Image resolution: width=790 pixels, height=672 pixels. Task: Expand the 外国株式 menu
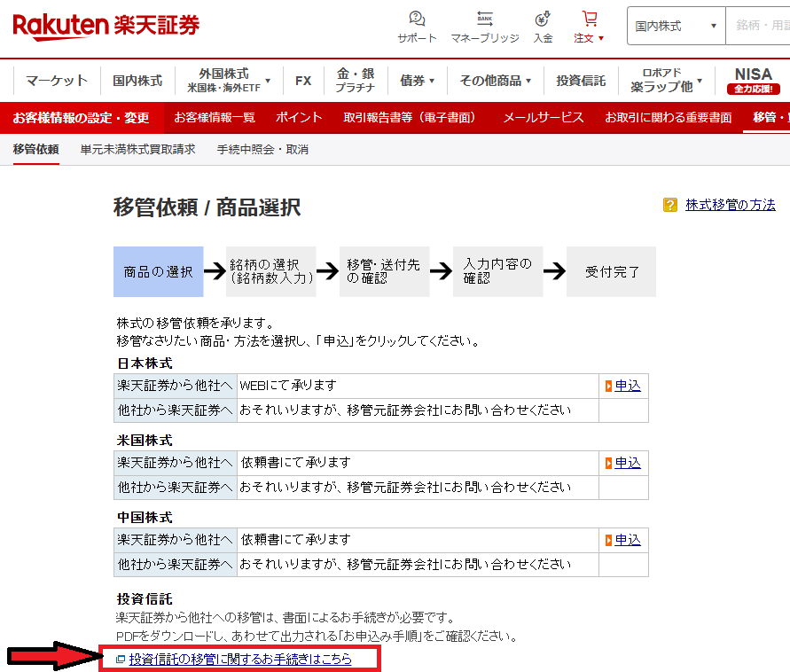(x=229, y=81)
